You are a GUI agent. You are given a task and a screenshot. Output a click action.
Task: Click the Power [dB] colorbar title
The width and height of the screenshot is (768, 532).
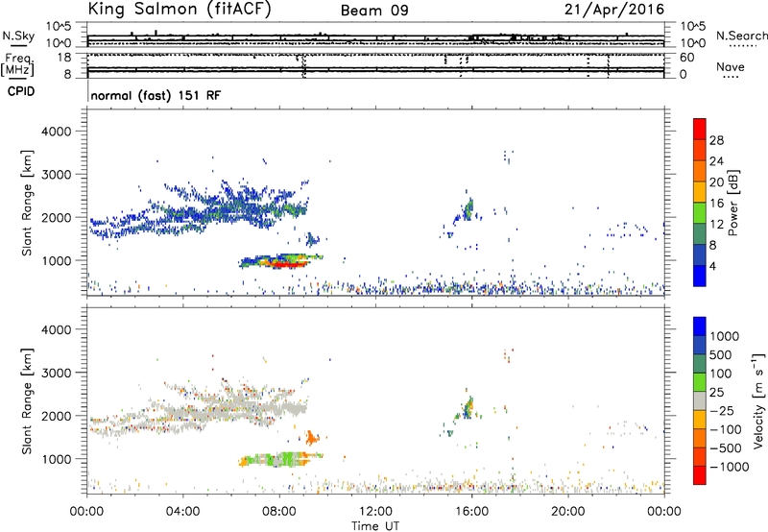[x=732, y=203]
